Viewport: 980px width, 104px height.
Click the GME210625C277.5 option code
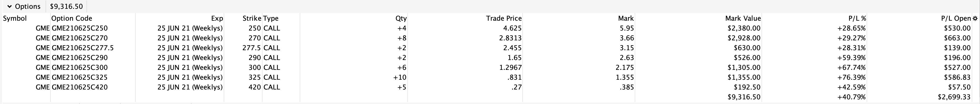[83, 48]
